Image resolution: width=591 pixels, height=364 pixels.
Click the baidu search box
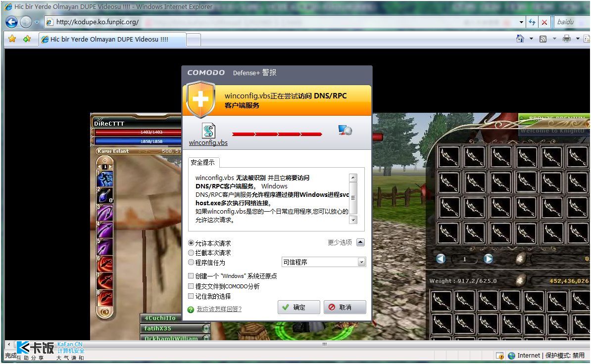coord(572,22)
